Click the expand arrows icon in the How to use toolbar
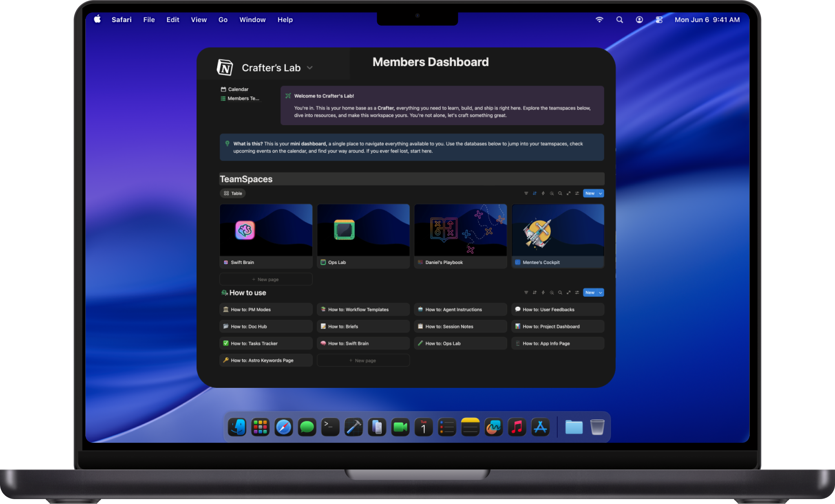The height and width of the screenshot is (504, 835). [568, 293]
